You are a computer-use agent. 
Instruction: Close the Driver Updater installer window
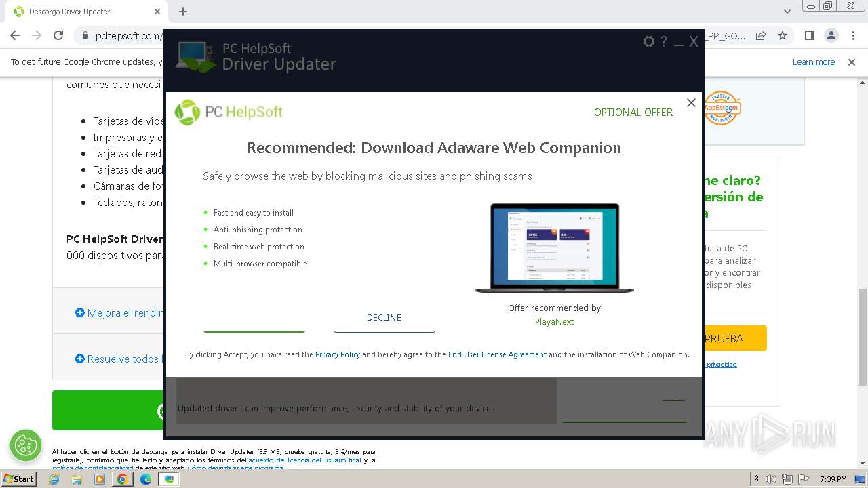click(694, 41)
